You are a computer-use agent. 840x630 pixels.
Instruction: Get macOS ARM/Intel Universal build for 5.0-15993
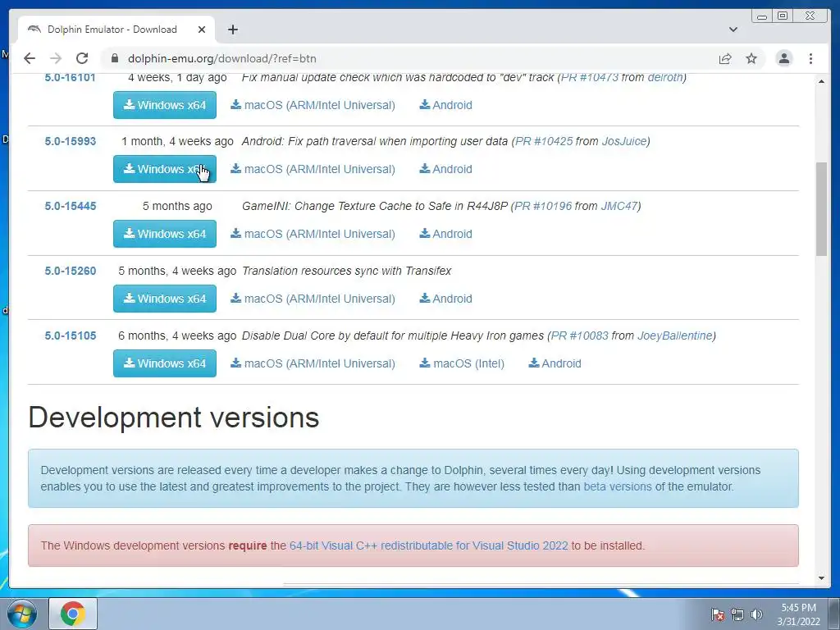313,169
